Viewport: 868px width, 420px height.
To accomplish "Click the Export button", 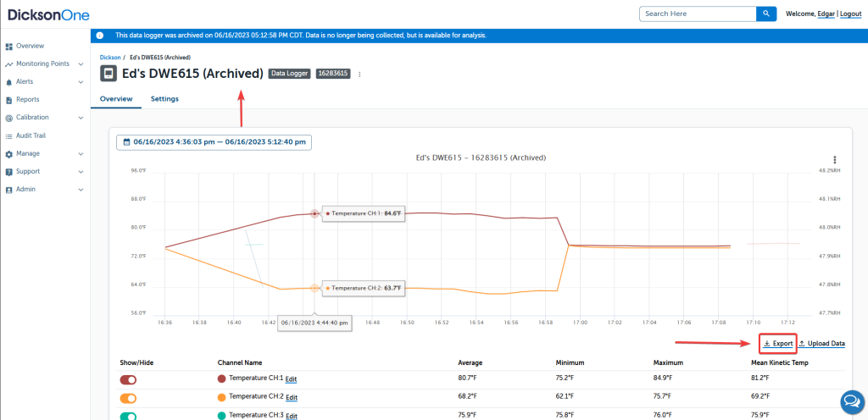I will [777, 343].
